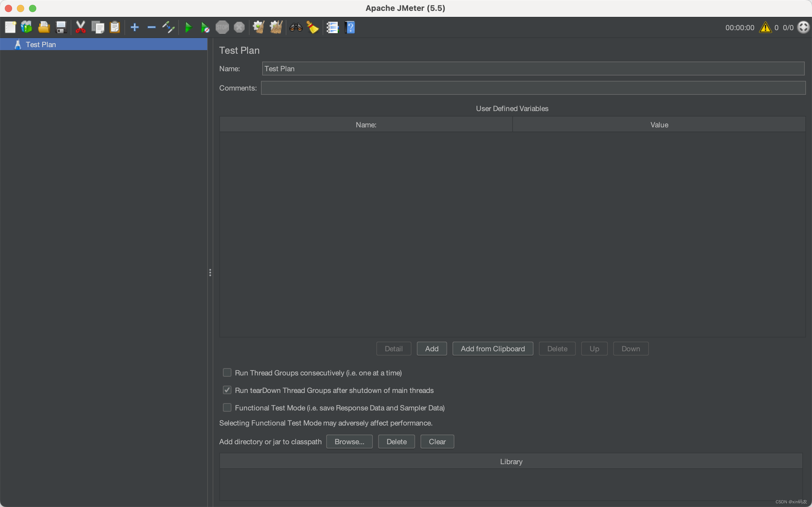812x507 pixels.
Task: Collapse the left panel with the splitter handle
Action: (x=210, y=272)
